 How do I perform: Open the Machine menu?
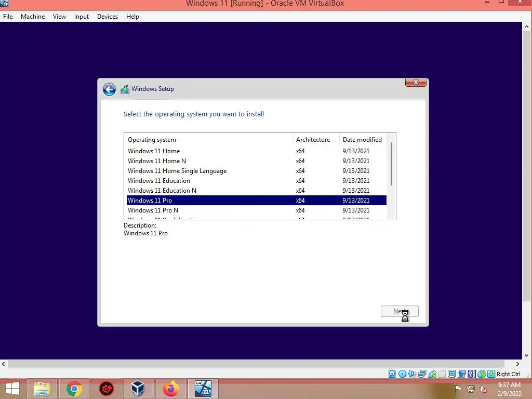[x=33, y=16]
